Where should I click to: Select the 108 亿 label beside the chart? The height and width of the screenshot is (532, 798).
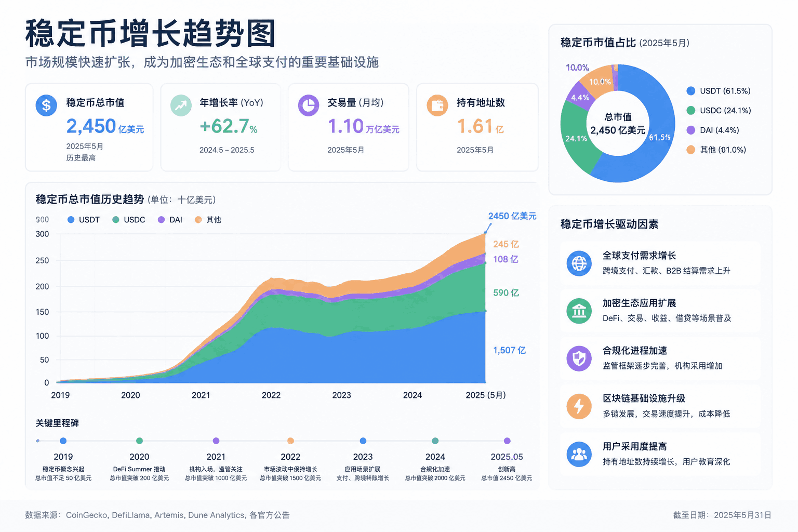[x=506, y=259]
